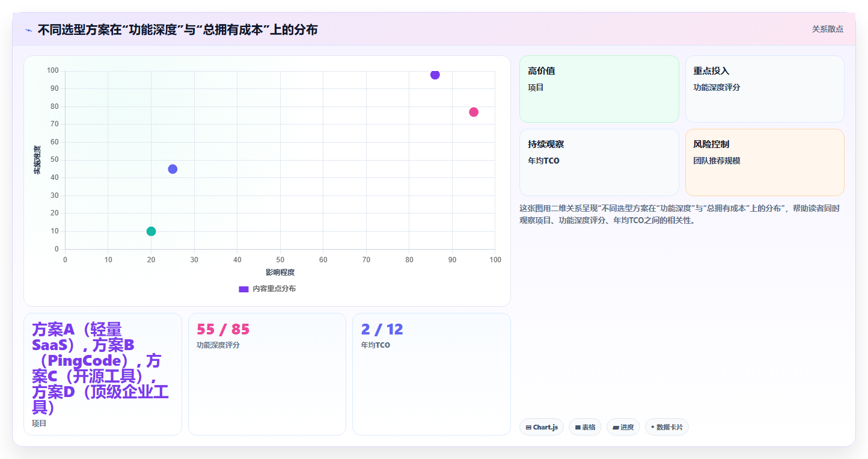868x459 pixels.
Task: Select the blue-violet data point at 25
Action: pyautogui.click(x=173, y=169)
